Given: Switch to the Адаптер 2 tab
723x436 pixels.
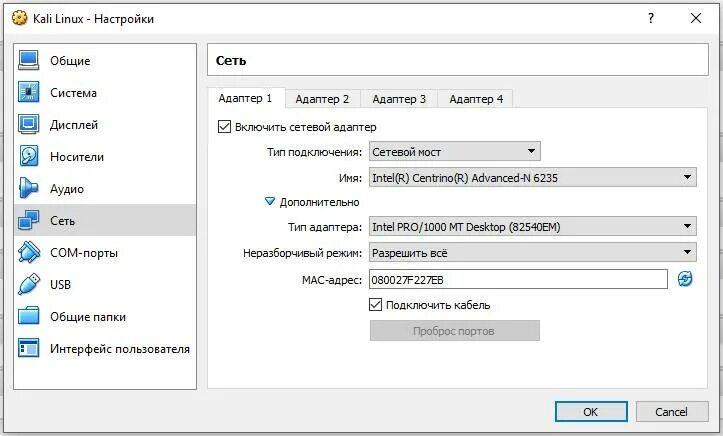Looking at the screenshot, I should pos(322,99).
